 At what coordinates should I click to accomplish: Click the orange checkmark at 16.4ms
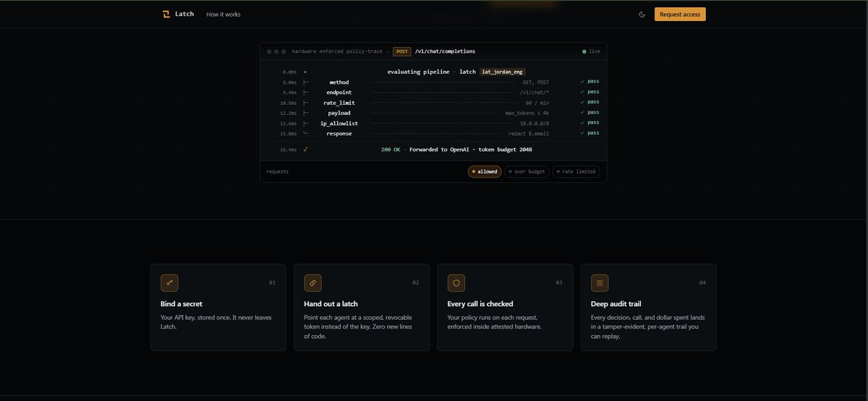coord(306,149)
